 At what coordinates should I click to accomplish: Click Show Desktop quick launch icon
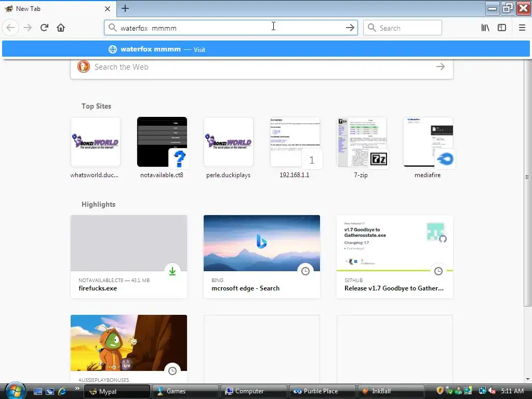tap(37, 391)
